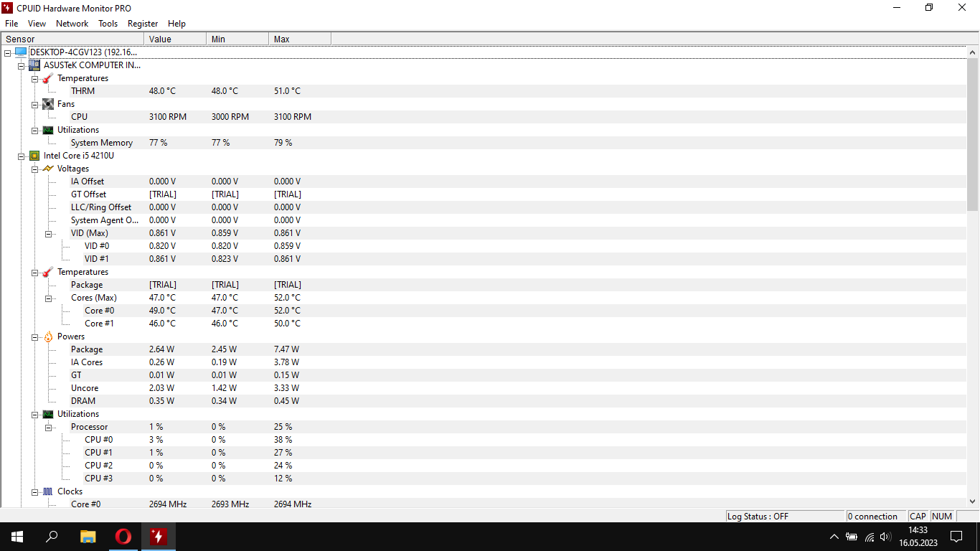This screenshot has width=980, height=551.
Task: Collapse the Voltages node
Action: click(x=35, y=169)
